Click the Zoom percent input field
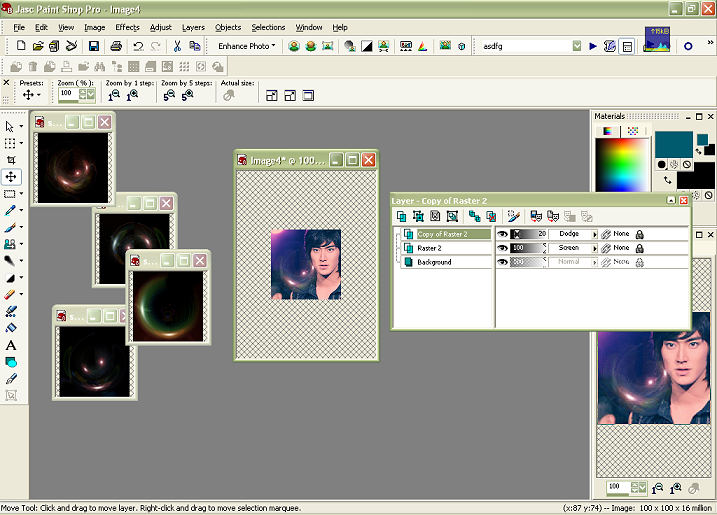This screenshot has width=717, height=515. [x=69, y=94]
